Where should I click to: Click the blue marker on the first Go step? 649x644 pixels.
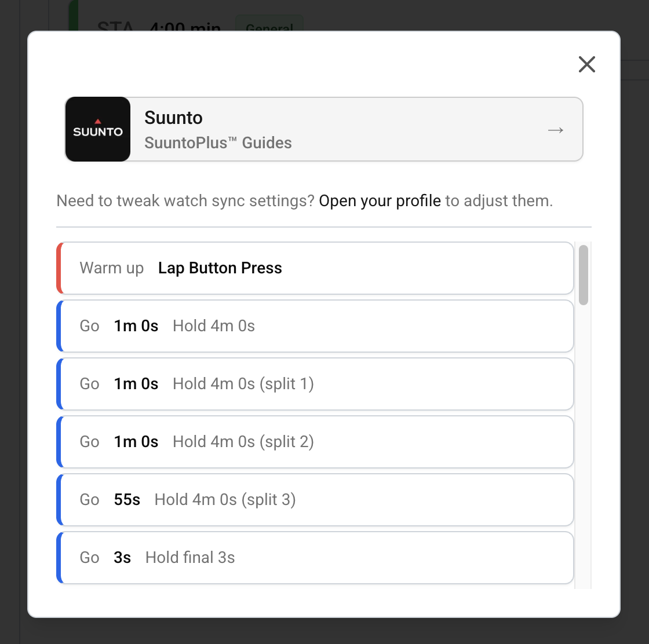click(59, 326)
